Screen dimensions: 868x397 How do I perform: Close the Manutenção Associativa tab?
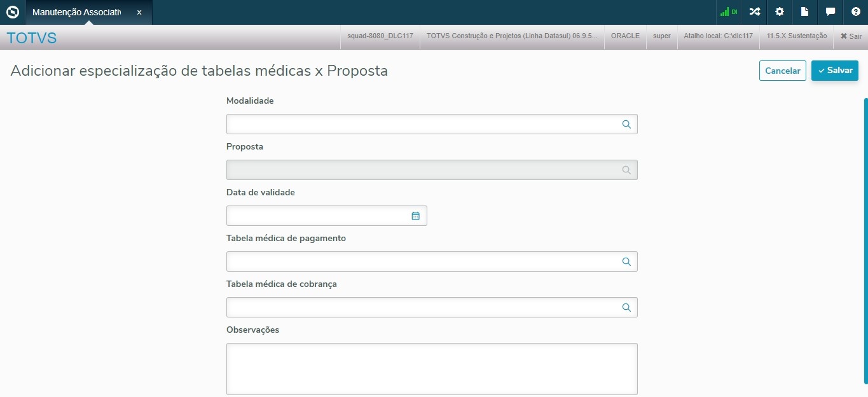click(139, 12)
